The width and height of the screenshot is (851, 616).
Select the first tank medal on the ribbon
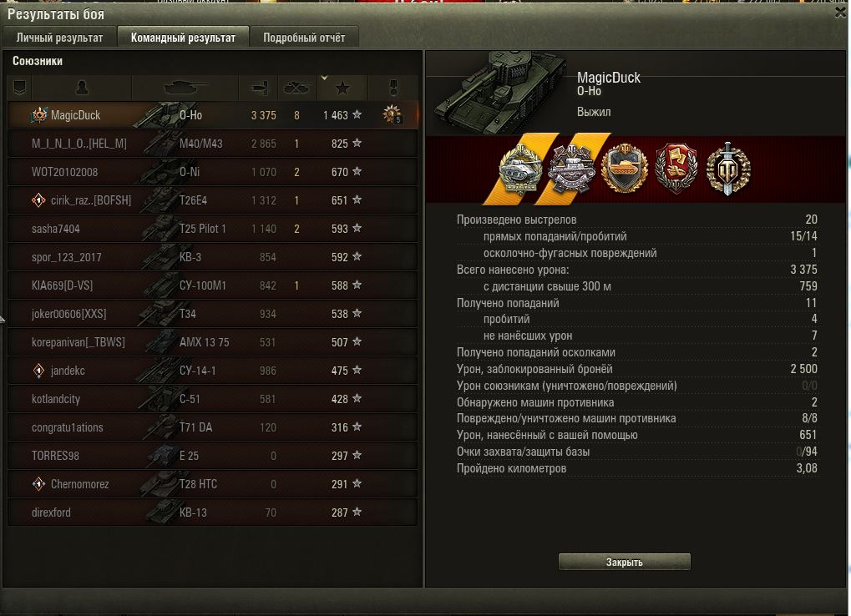pos(520,169)
